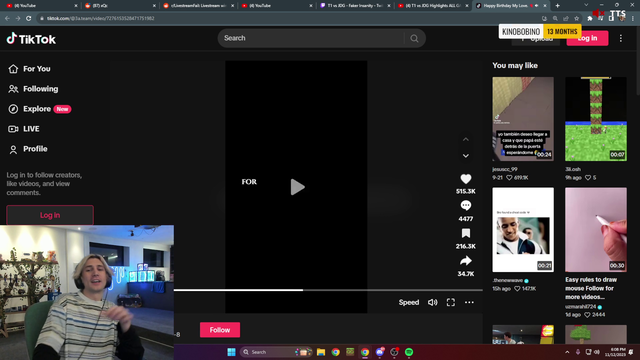Save video with bookmark icon

[x=466, y=233]
